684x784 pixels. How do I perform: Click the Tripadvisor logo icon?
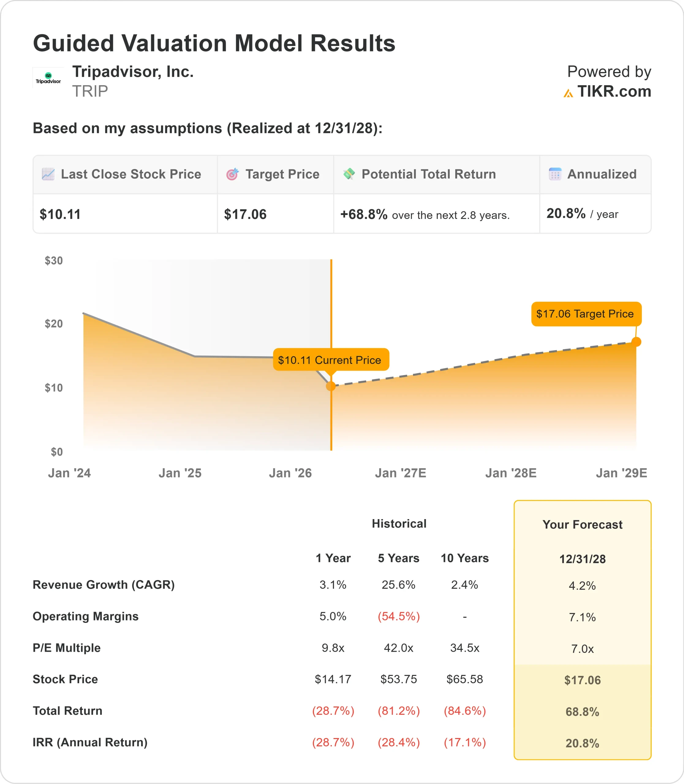(x=48, y=78)
